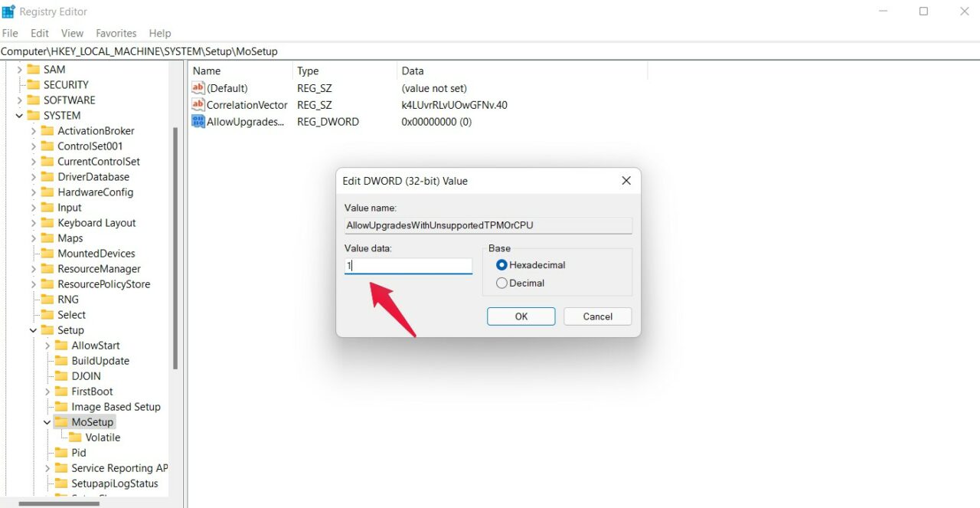Image resolution: width=980 pixels, height=508 pixels.
Task: Collapse the MoSetup key
Action: [x=47, y=421]
